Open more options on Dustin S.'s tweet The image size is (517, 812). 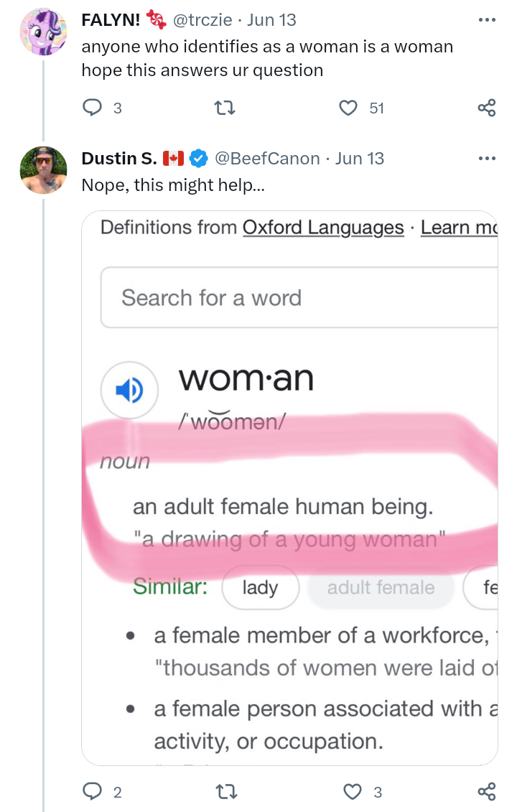point(486,158)
